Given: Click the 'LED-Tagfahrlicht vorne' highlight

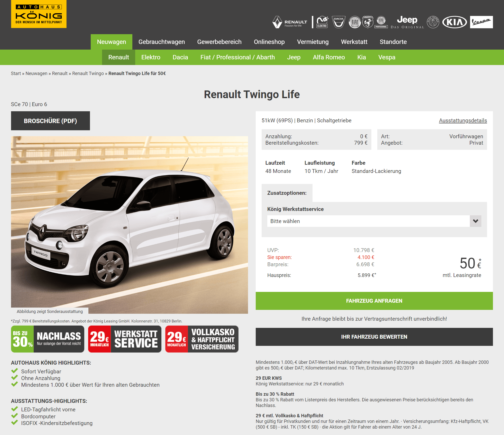Looking at the screenshot, I should pos(48,410).
